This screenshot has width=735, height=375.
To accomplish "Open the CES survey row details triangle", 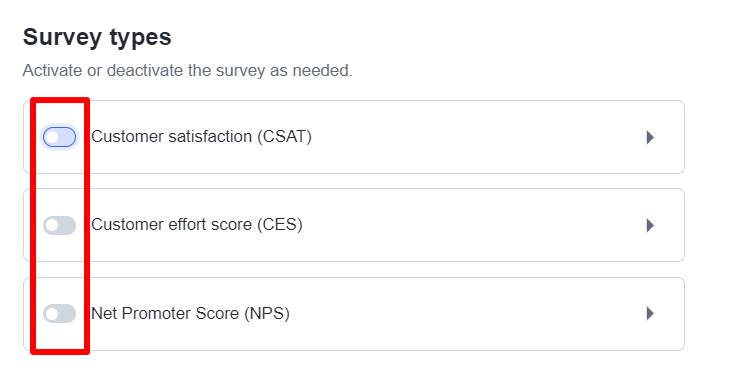I will pyautogui.click(x=650, y=225).
